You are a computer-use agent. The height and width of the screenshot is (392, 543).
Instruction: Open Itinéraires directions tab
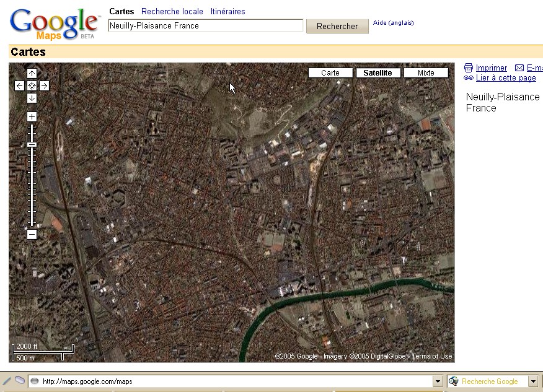pos(228,11)
